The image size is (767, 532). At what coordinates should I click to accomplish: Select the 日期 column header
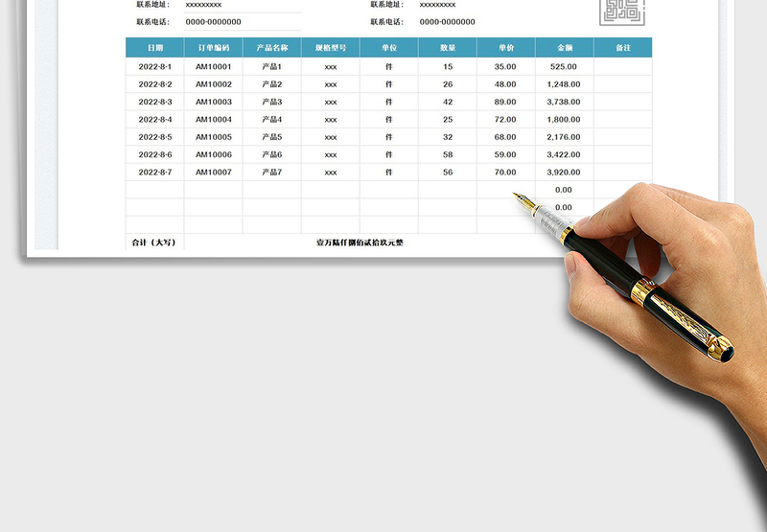(155, 47)
